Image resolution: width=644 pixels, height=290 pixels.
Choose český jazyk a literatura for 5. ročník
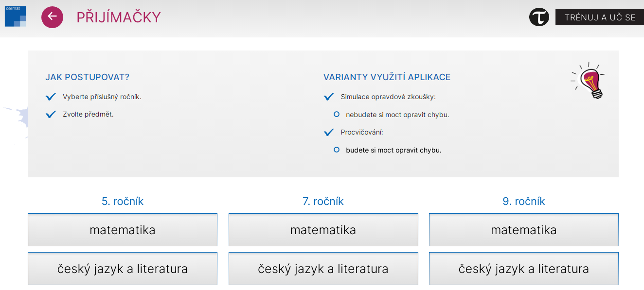pyautogui.click(x=123, y=269)
